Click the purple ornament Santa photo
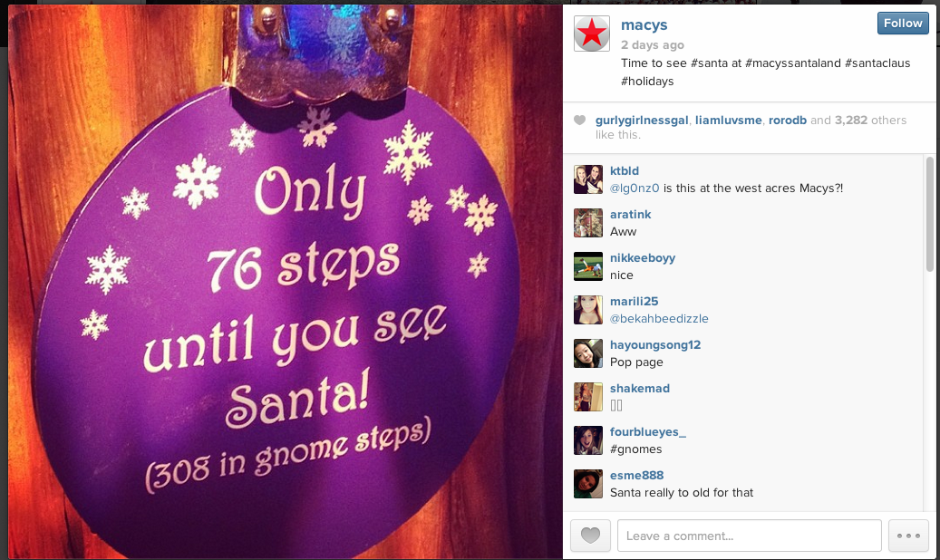The width and height of the screenshot is (940, 560). coord(286,282)
